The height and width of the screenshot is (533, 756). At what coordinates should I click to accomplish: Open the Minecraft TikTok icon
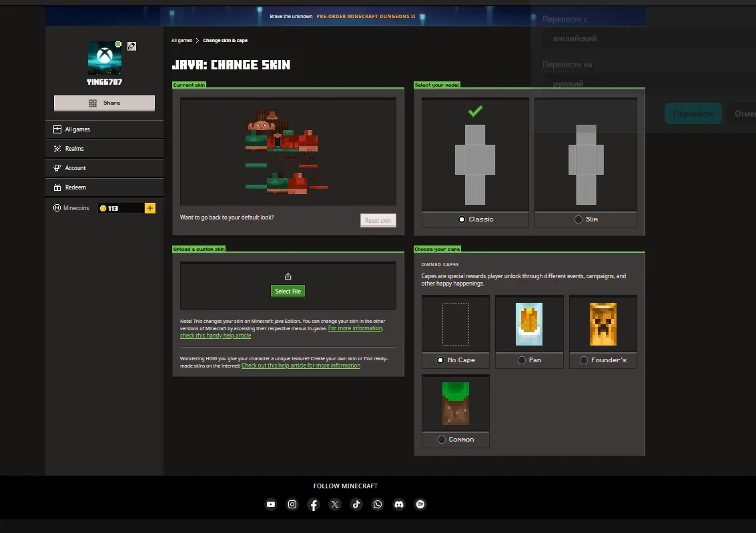[x=356, y=504]
